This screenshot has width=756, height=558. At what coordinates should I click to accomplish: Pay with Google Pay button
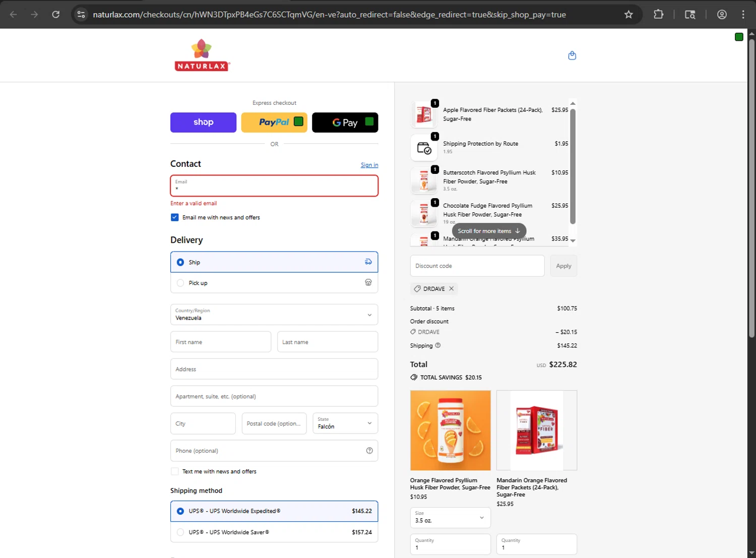coord(345,122)
